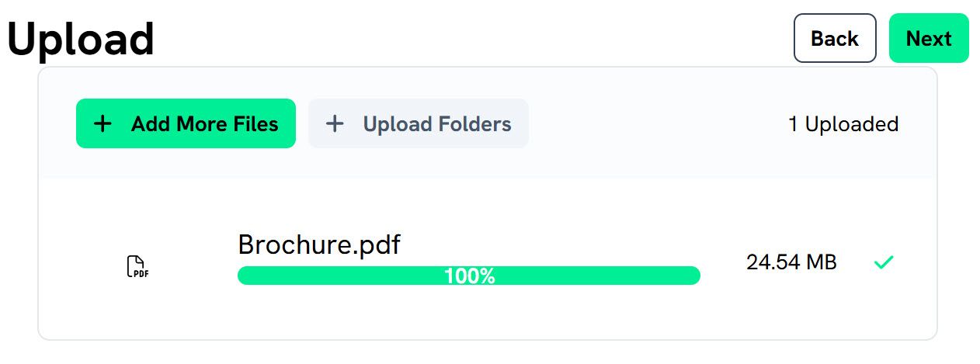Click the green upload progress bar
980x364 pixels.
point(349,276)
